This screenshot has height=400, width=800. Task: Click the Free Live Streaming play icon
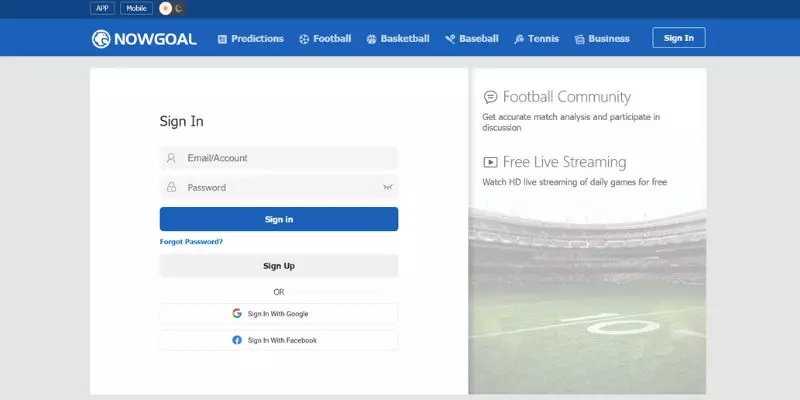point(490,162)
